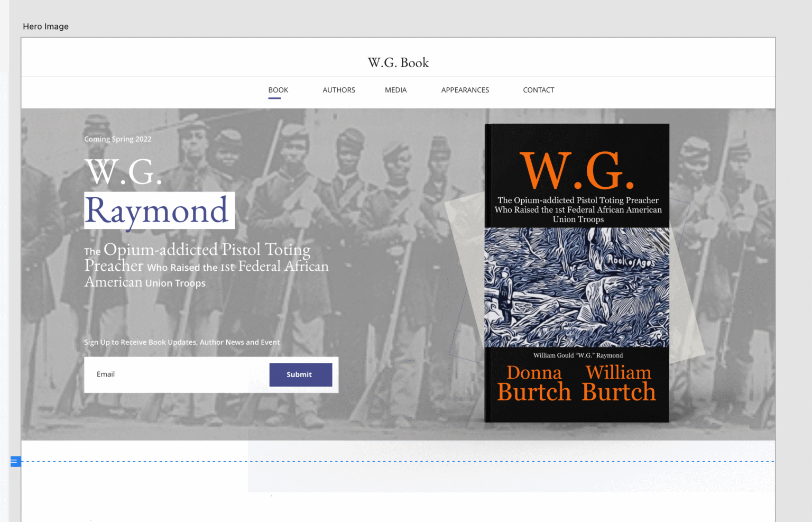Click the blue section handle icon
The height and width of the screenshot is (522, 812).
15,462
